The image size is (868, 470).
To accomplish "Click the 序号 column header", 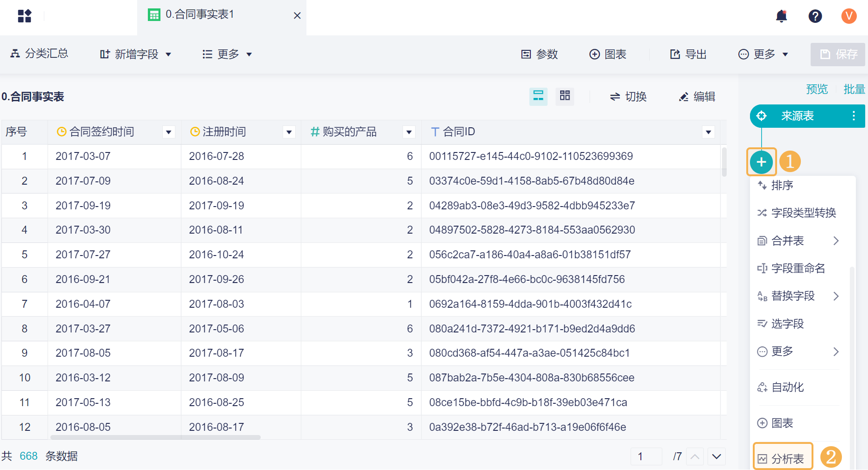I will [x=24, y=132].
